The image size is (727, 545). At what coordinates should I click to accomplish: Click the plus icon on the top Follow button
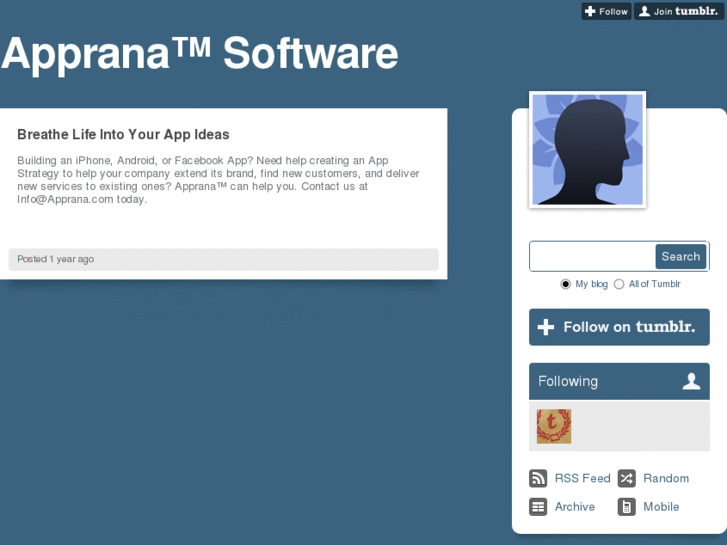click(x=590, y=12)
